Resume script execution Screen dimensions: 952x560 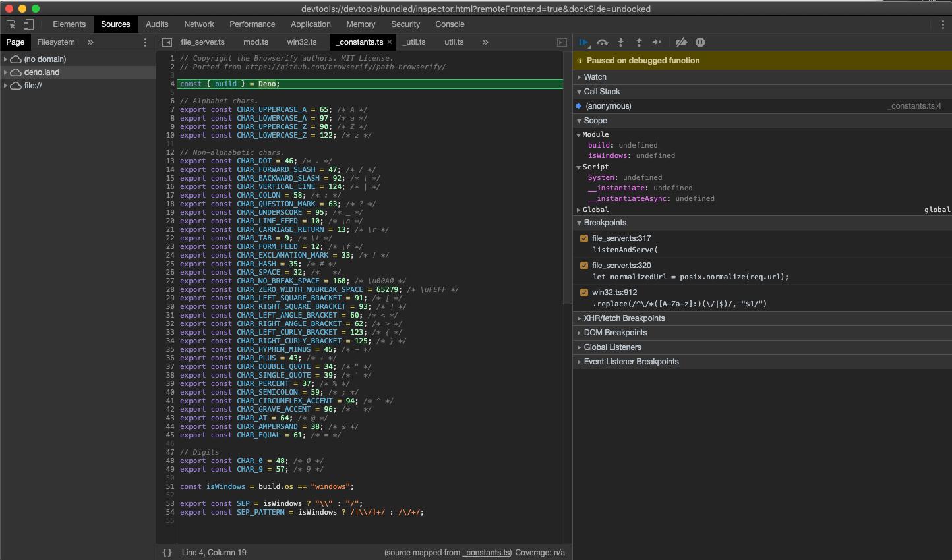[583, 42]
